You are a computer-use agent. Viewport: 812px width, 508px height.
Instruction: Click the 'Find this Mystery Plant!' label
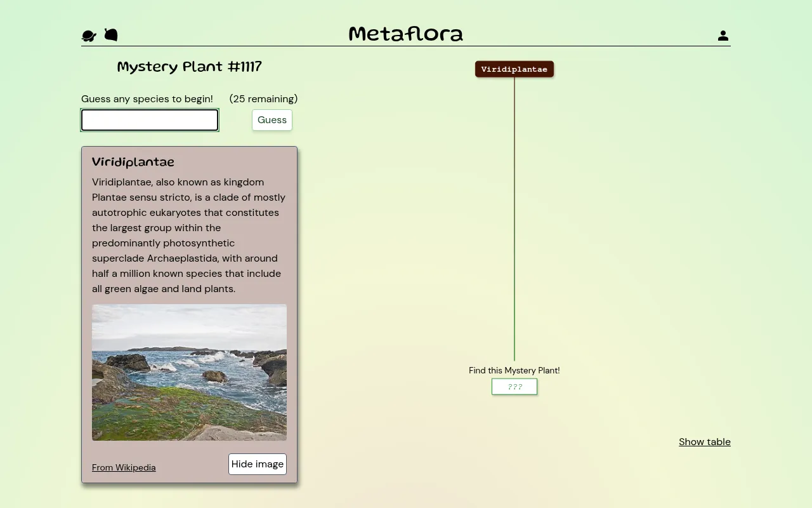pos(514,370)
